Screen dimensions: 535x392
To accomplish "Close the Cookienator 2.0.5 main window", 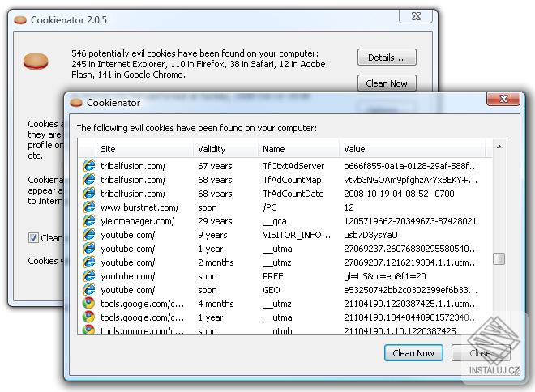I will pos(416,16).
